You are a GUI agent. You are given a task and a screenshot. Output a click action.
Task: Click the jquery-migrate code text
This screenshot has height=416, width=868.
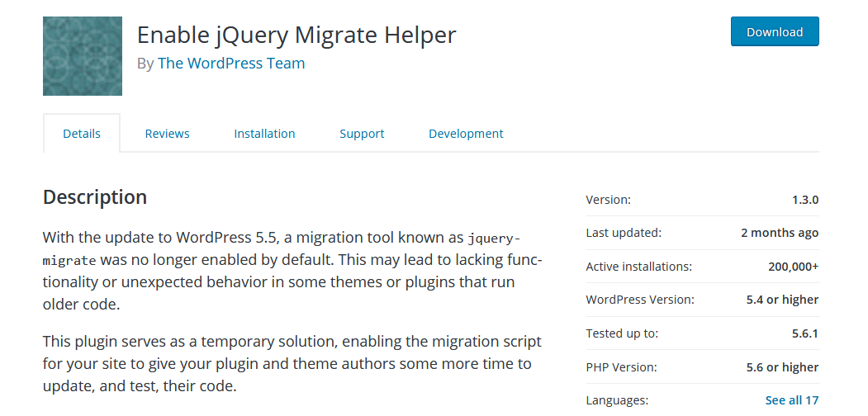point(282,249)
